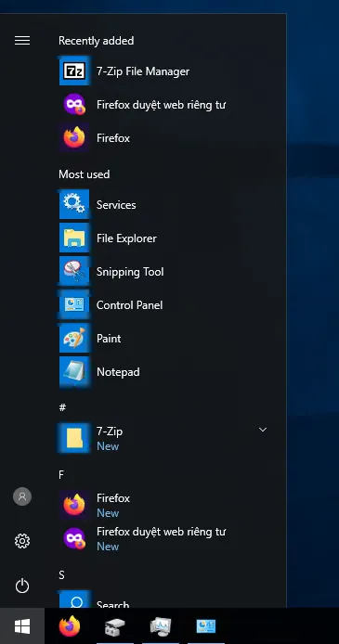The height and width of the screenshot is (644, 339).
Task: Open Firefox from the taskbar
Action: pyautogui.click(x=70, y=626)
